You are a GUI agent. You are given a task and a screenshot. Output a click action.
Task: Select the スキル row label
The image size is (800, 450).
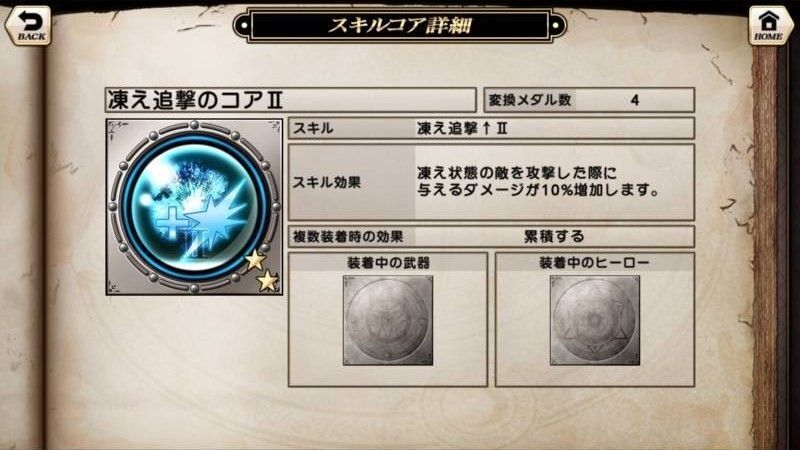[313, 129]
